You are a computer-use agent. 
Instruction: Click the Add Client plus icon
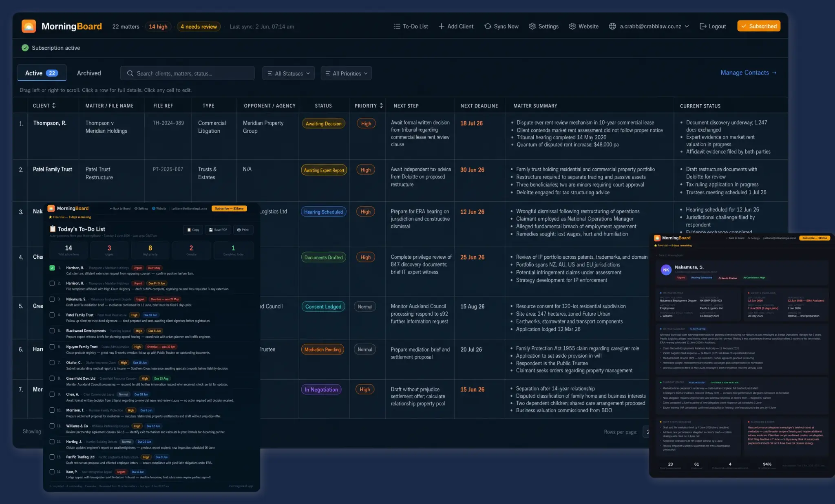tap(441, 26)
